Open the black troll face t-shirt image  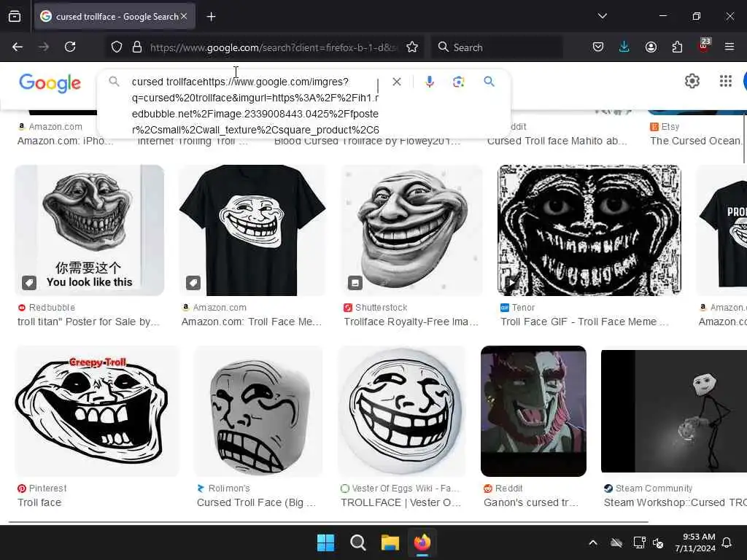(x=252, y=230)
